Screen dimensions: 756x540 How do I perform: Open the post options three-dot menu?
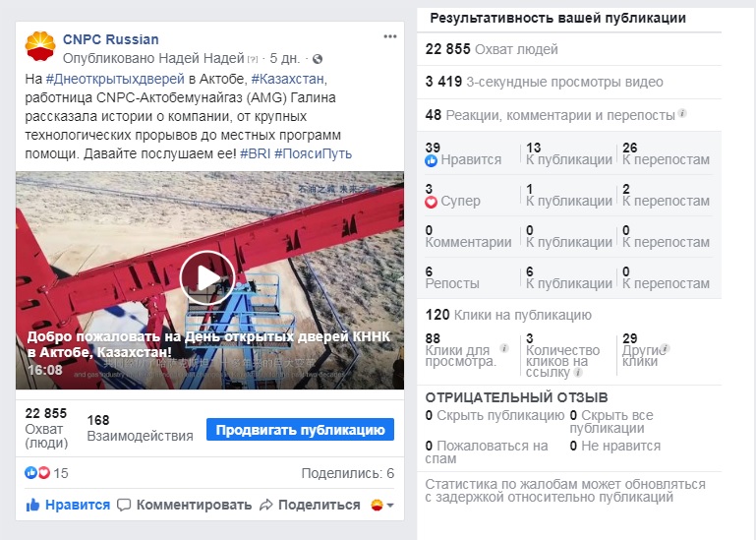(x=390, y=36)
